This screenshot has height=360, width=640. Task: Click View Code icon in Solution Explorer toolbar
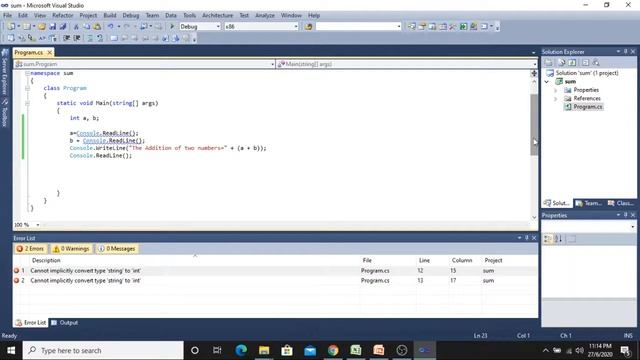click(585, 62)
